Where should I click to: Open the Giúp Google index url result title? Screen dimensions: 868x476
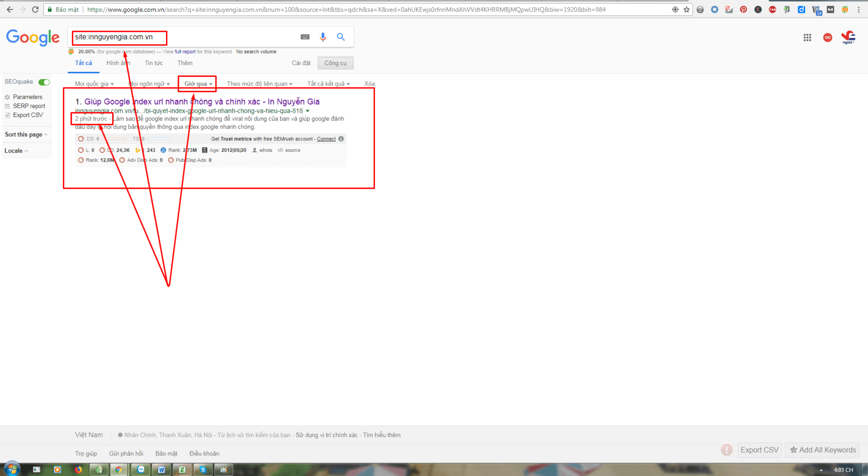coord(202,101)
